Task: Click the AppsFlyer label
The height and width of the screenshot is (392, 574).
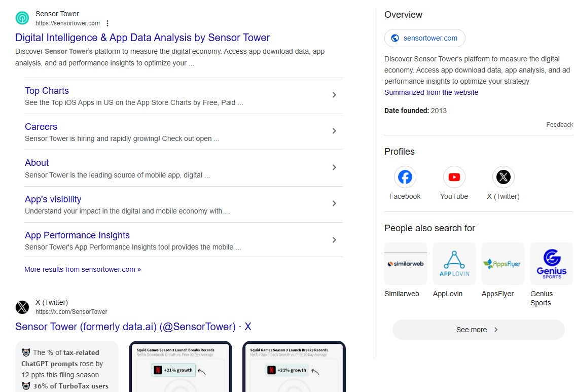Action: 497,294
